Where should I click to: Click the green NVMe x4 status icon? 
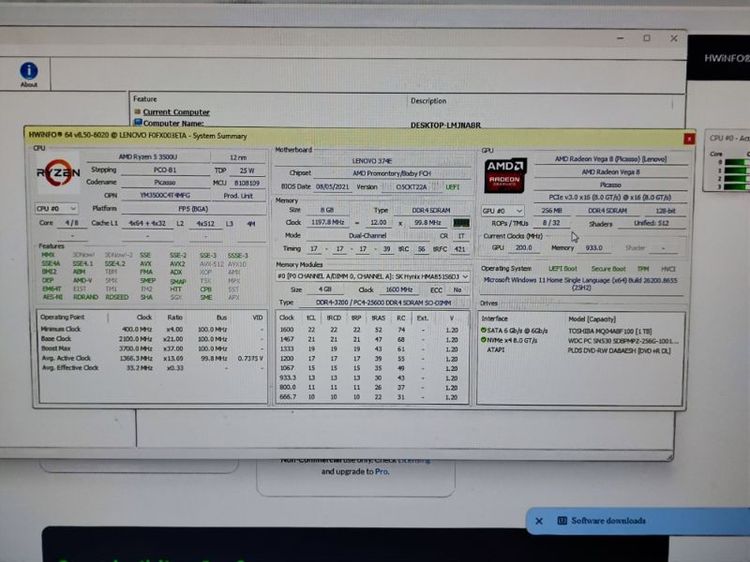coord(483,340)
